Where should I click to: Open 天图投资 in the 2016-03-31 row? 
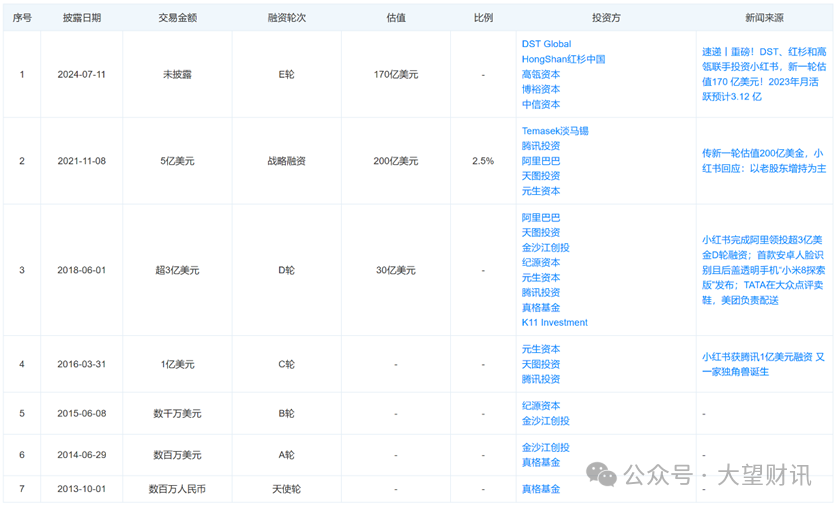[x=541, y=364]
